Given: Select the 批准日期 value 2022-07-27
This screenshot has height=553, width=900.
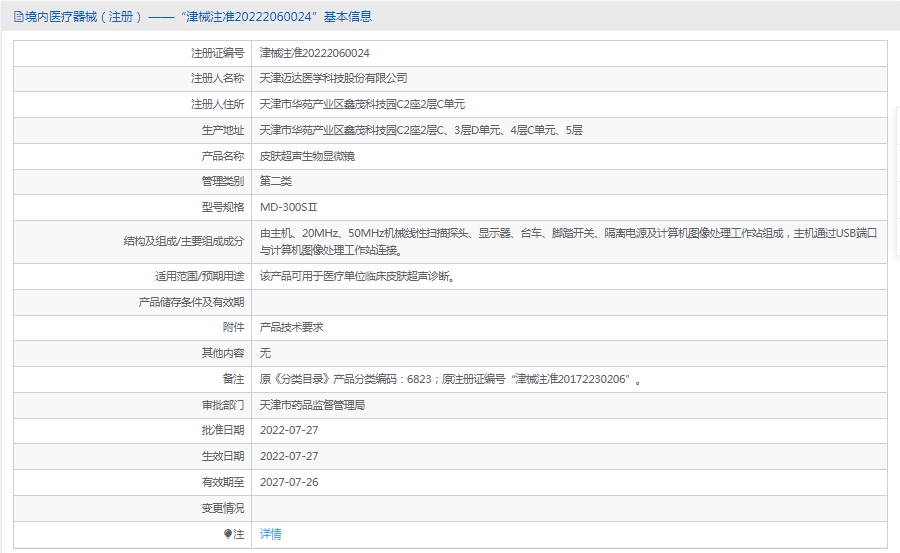Looking at the screenshot, I should coord(289,431).
